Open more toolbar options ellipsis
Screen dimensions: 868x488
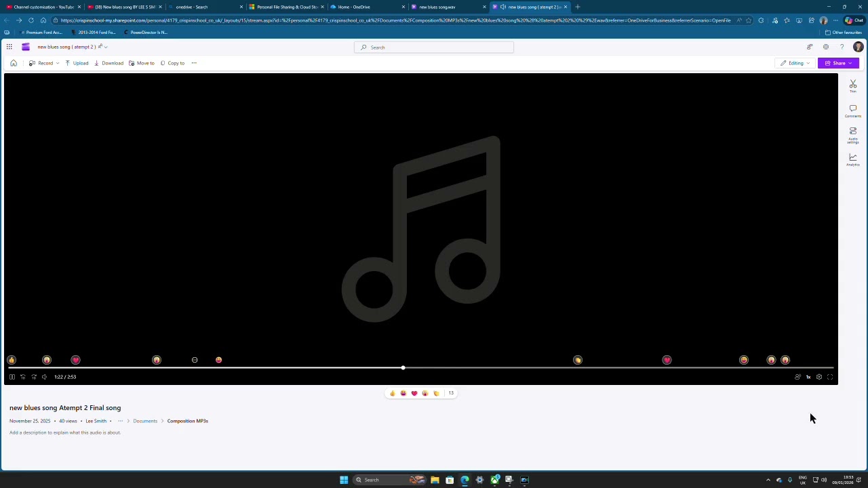click(x=194, y=63)
